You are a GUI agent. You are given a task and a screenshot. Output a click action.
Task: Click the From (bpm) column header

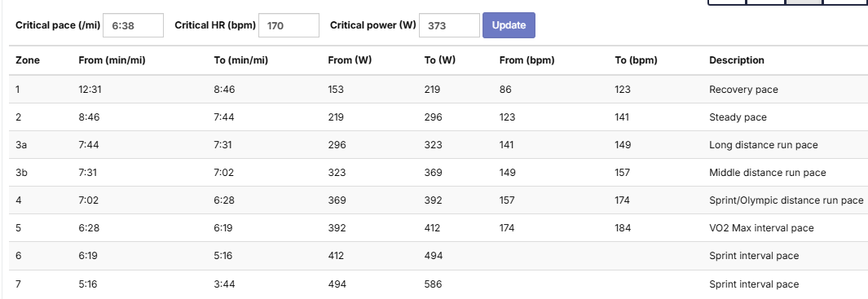tap(527, 60)
